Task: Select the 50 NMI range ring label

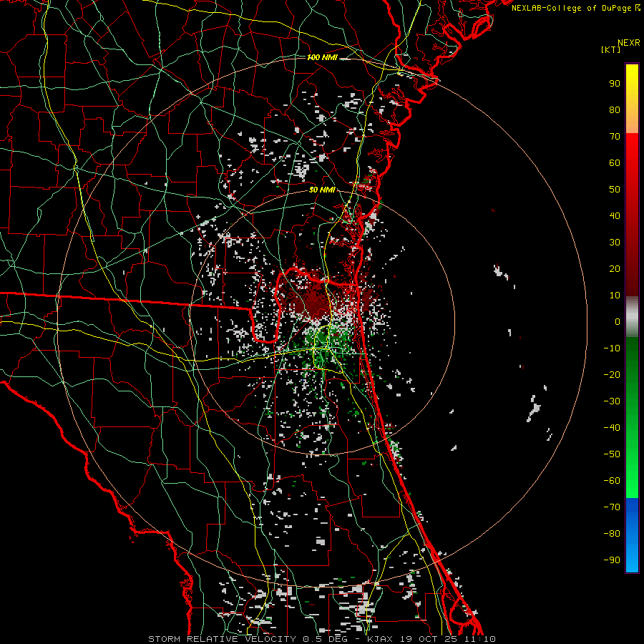Action: (322, 190)
